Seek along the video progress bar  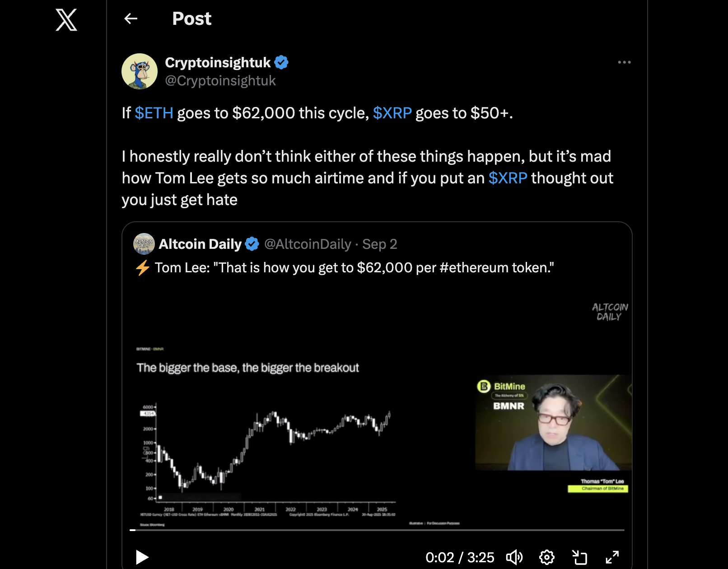coord(377,530)
